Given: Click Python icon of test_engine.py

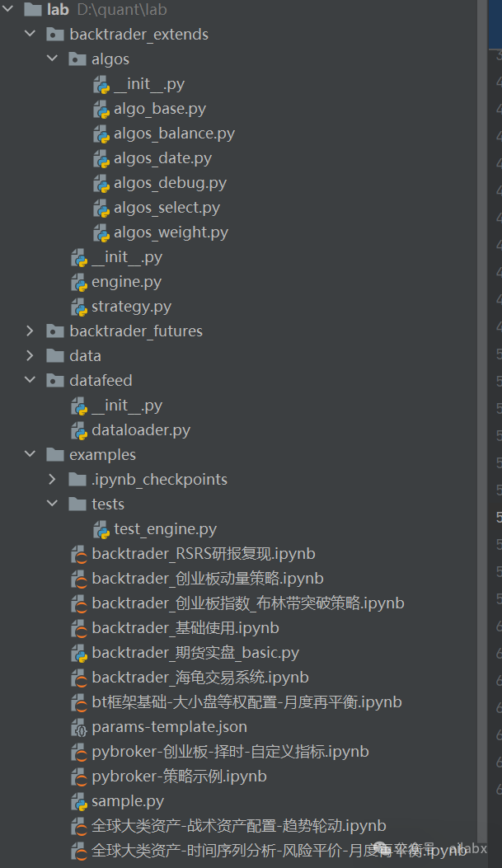Looking at the screenshot, I should click(101, 530).
